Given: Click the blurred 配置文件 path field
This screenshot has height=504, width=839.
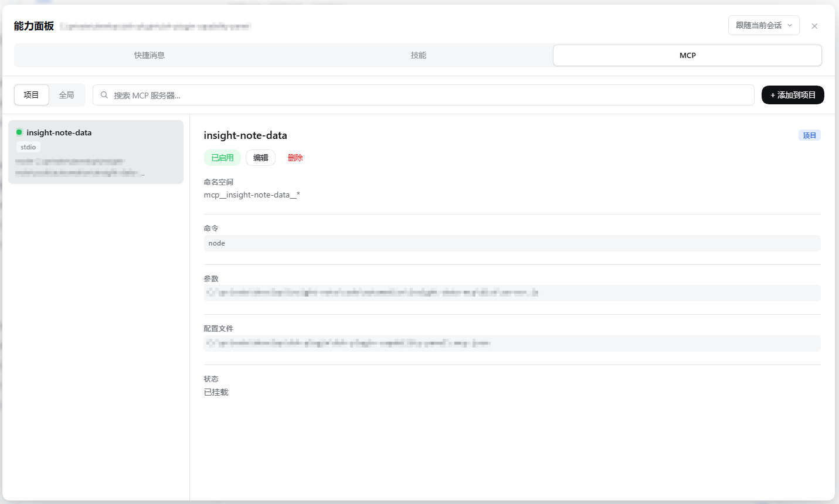Looking at the screenshot, I should [512, 343].
